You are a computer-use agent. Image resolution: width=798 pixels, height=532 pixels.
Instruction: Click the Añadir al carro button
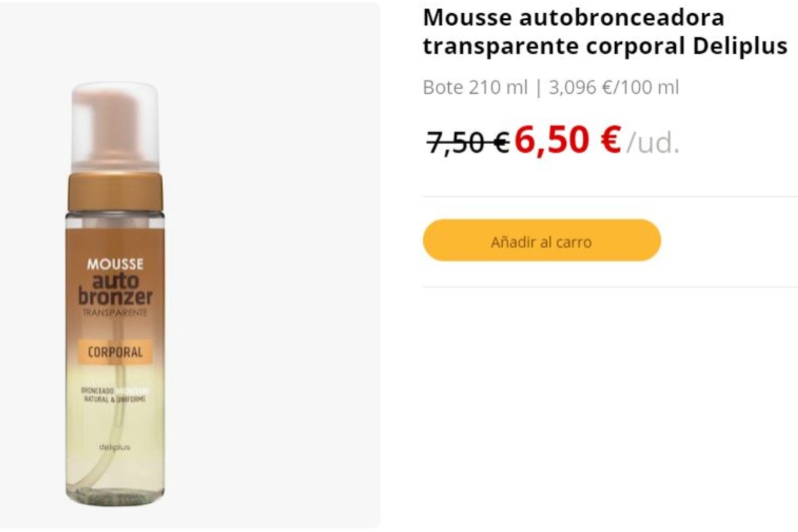tap(542, 240)
